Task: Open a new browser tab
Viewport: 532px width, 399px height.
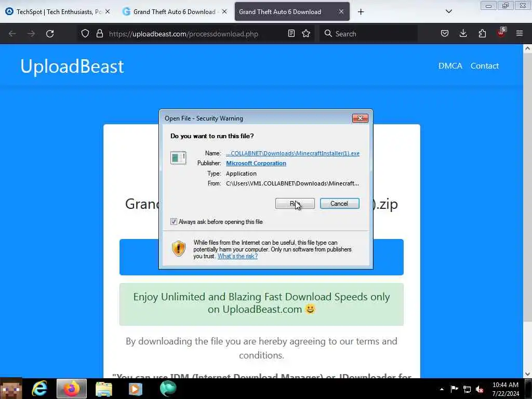Action: coord(361,12)
